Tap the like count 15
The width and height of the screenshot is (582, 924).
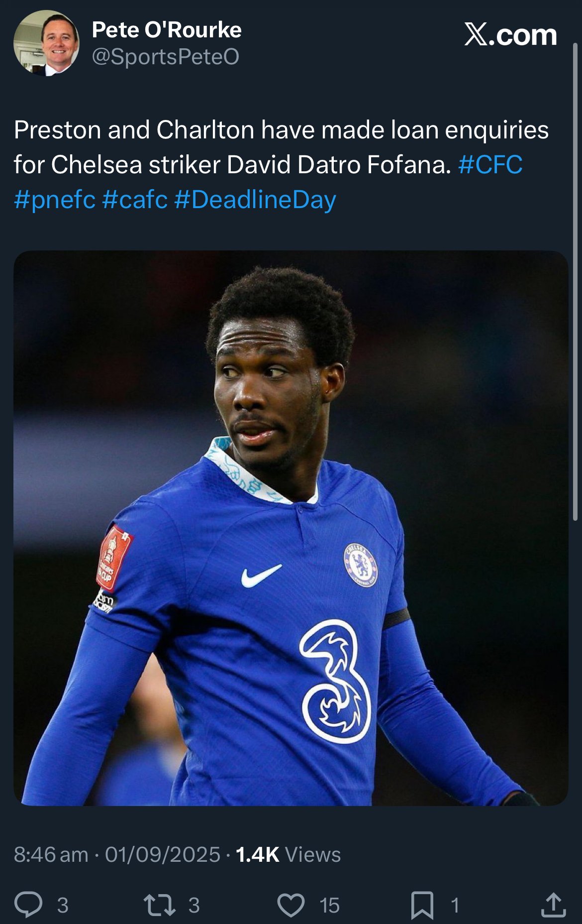(329, 905)
